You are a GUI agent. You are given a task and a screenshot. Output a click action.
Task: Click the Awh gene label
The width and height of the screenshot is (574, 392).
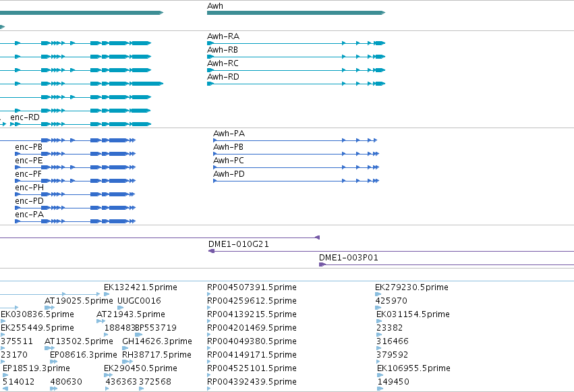point(215,6)
